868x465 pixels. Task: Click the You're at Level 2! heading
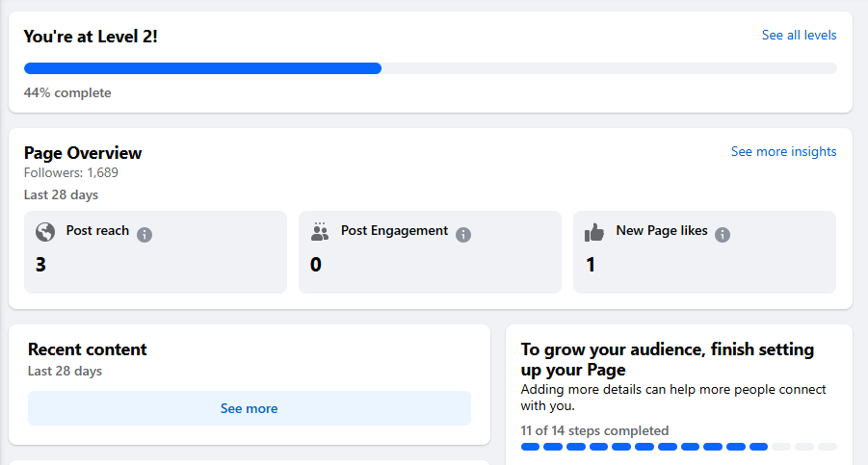click(91, 37)
